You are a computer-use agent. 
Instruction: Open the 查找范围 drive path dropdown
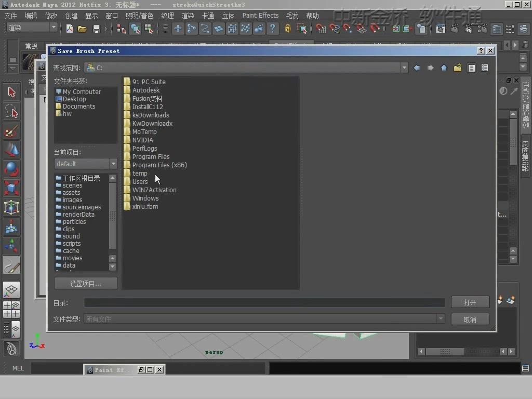coord(404,68)
